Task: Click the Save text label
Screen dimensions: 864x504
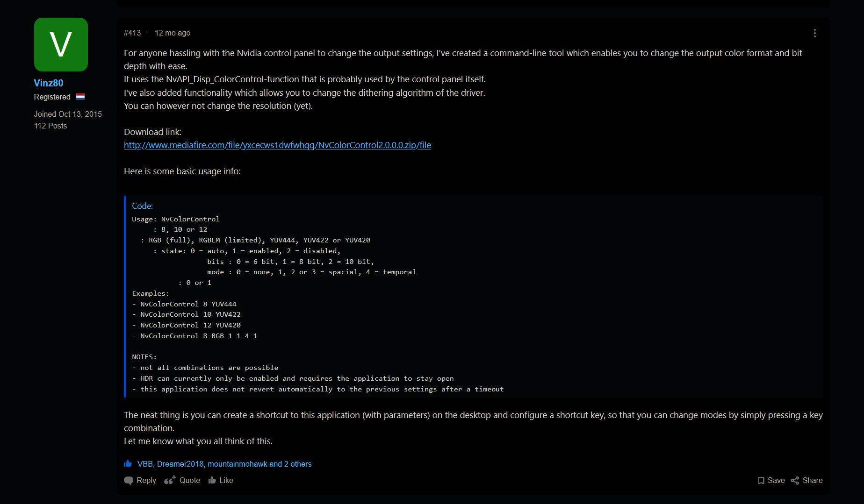Action: point(776,481)
